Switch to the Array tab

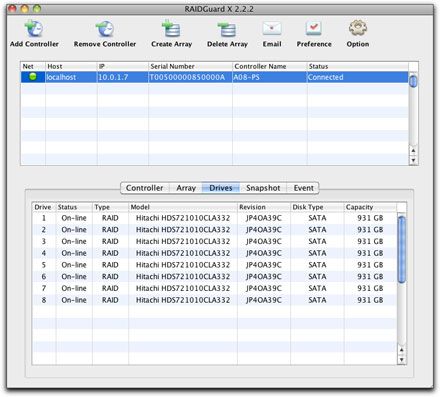tap(186, 188)
